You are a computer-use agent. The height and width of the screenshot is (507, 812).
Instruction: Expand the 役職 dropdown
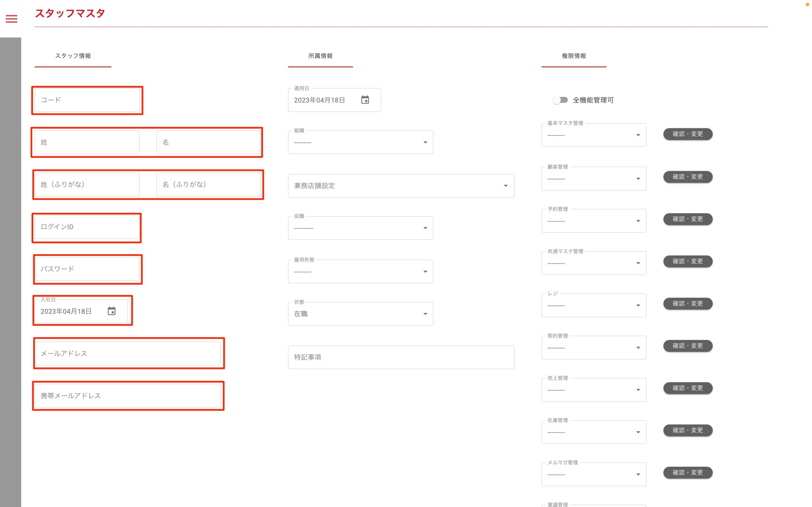(360, 228)
